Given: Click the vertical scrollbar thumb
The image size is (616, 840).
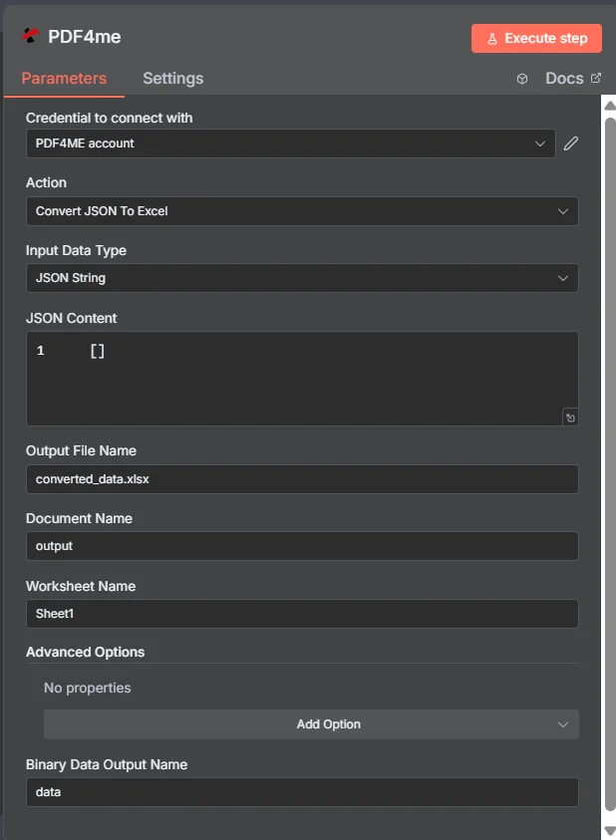Looking at the screenshot, I should pos(610,464).
